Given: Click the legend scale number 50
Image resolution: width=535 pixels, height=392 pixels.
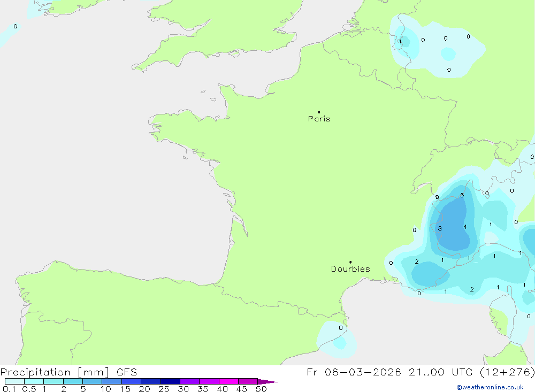Looking at the screenshot, I should (261, 389).
